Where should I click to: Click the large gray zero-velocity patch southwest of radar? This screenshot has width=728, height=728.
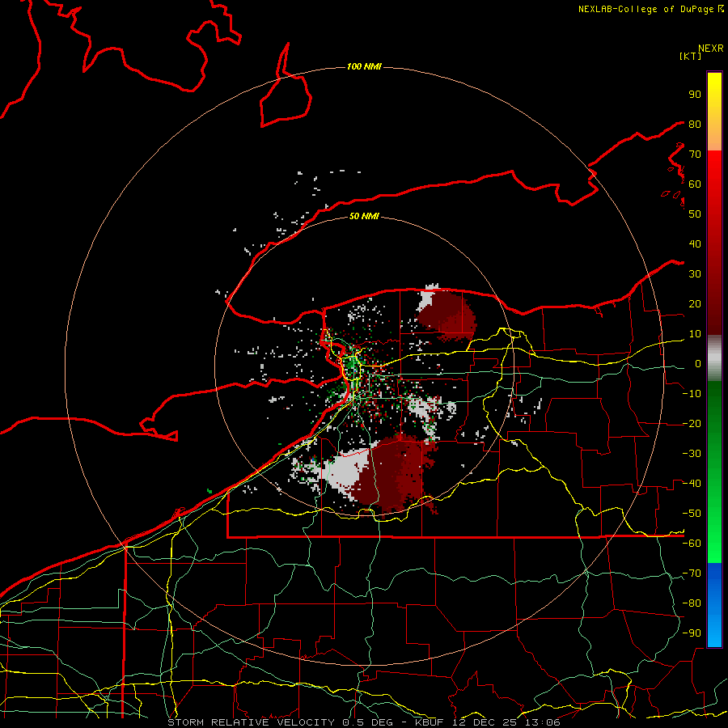346,470
